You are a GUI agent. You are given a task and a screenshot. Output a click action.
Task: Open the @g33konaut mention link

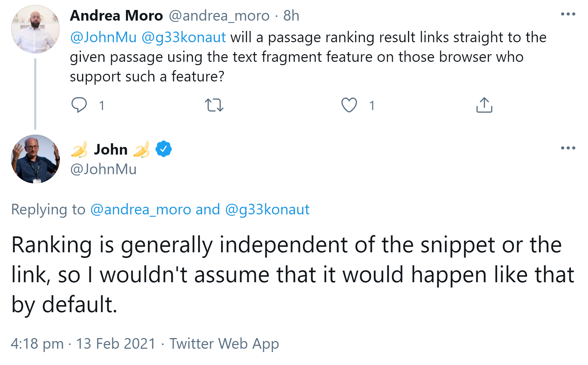pyautogui.click(x=184, y=37)
